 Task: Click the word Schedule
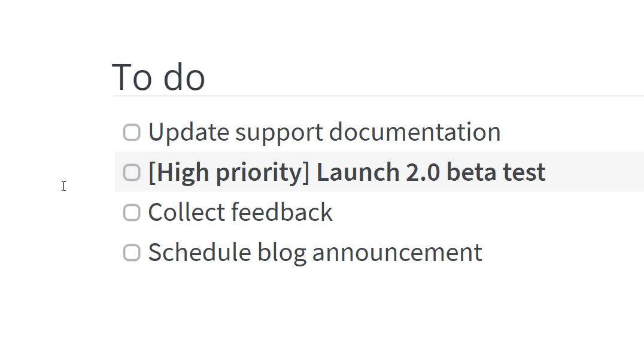pos(200,253)
